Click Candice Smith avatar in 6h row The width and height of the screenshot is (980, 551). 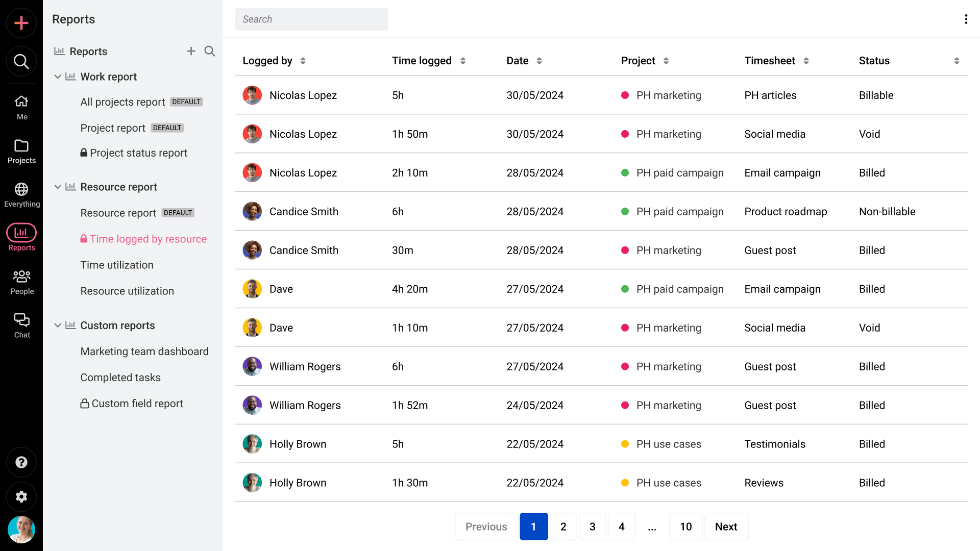pyautogui.click(x=252, y=211)
